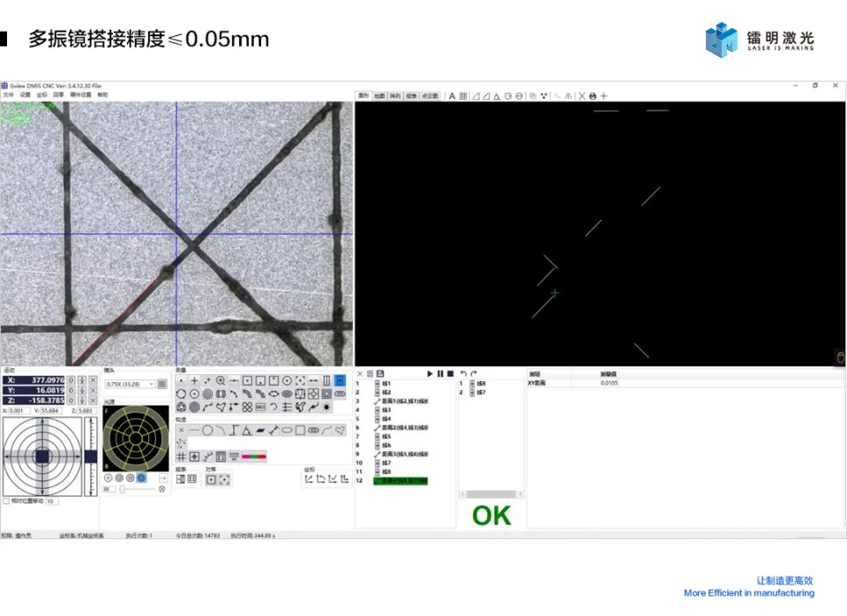Click the light brightness value field 86
This screenshot has width=847, height=616.
click(109, 489)
